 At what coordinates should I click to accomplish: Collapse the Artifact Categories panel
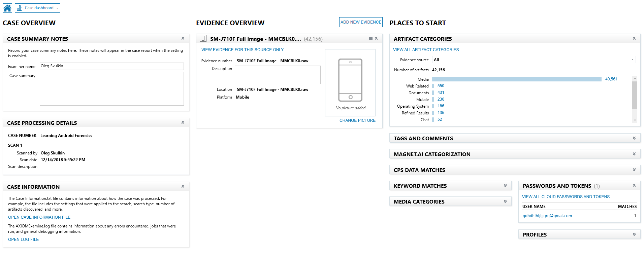[x=634, y=38]
